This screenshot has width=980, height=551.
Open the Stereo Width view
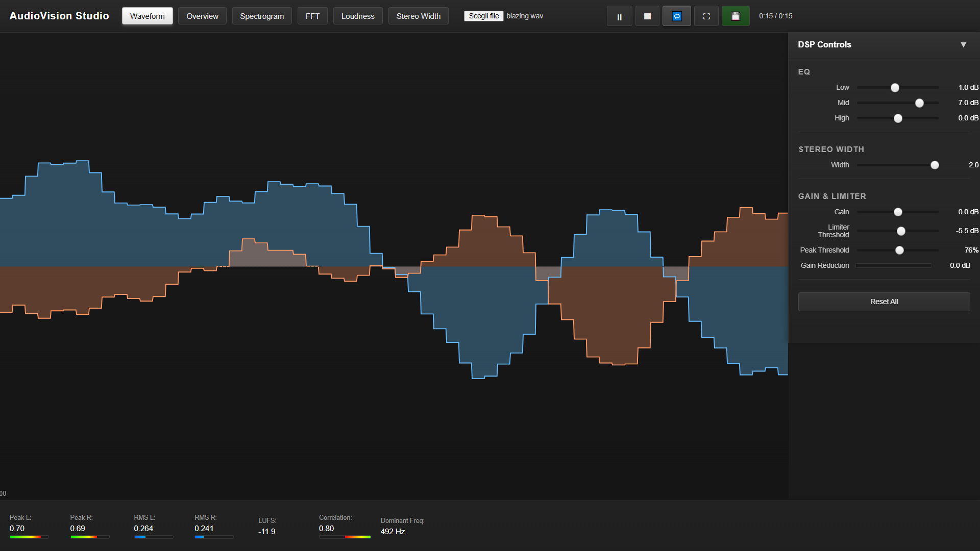[x=418, y=16]
